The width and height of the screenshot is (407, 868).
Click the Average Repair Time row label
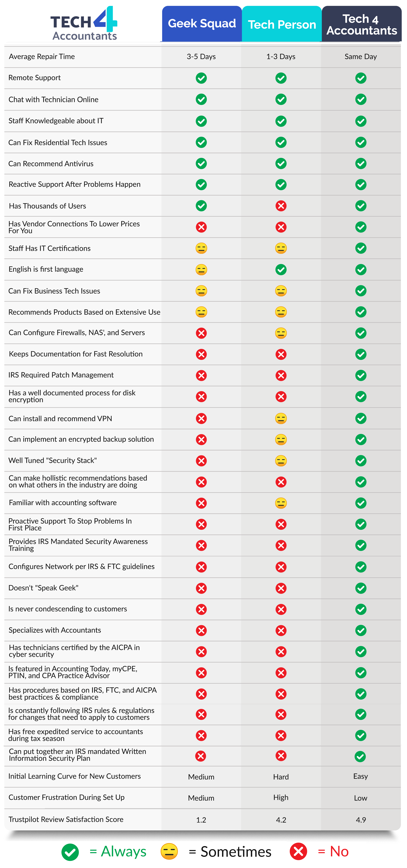coord(42,57)
